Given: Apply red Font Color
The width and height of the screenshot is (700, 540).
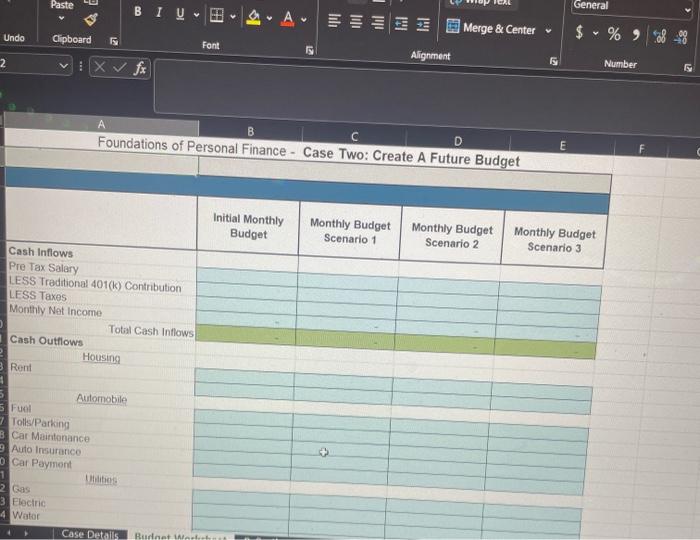Looking at the screenshot, I should [288, 19].
